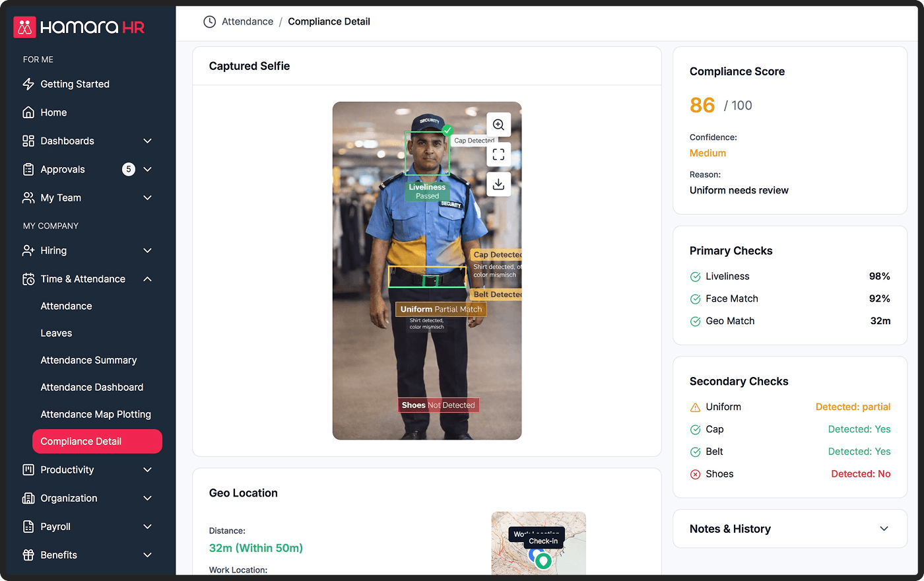Click the Benefits gift icon

tap(28, 555)
